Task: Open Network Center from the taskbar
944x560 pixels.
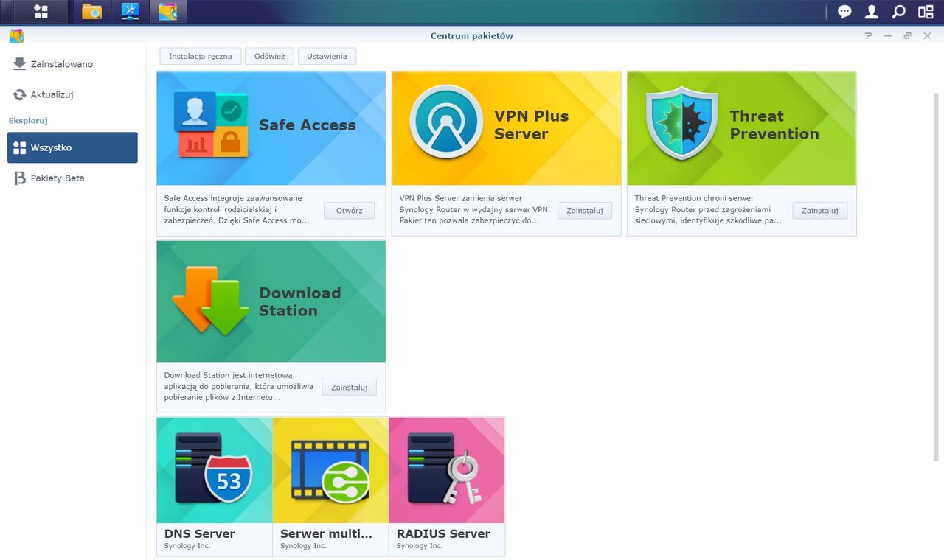Action: click(130, 11)
